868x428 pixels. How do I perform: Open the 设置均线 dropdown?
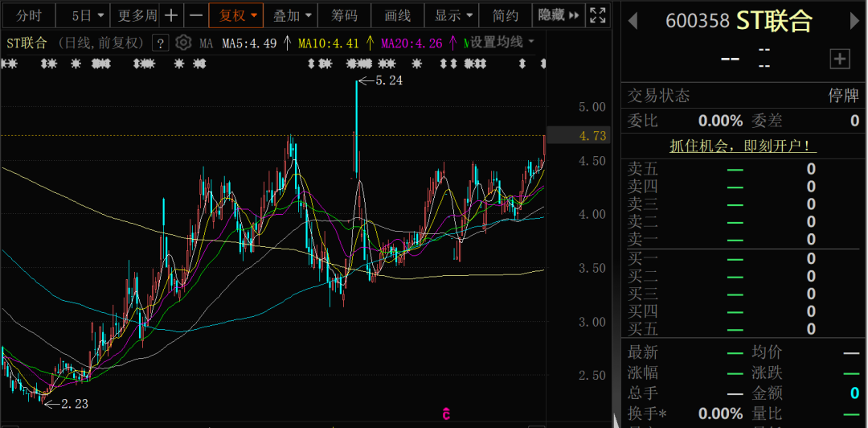click(x=502, y=43)
